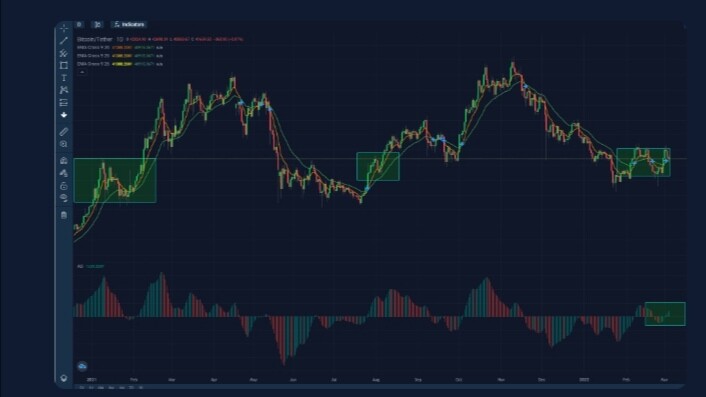Select the third EMA Cross 9,26 legend row
This screenshot has width=706, height=397.
[120, 64]
